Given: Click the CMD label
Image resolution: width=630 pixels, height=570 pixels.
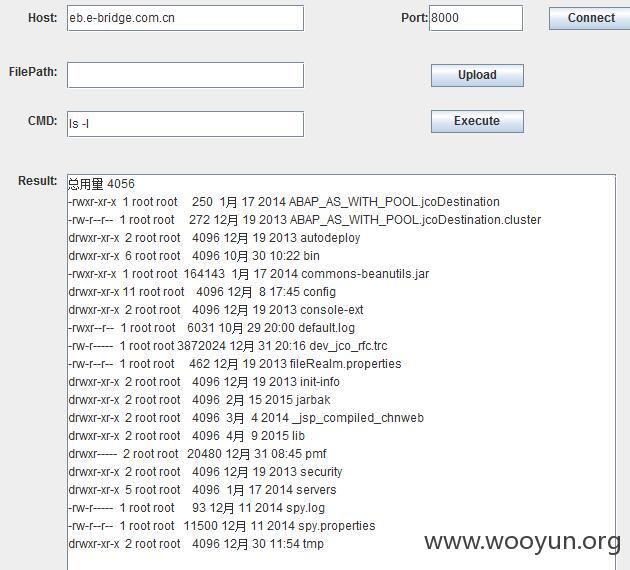Looking at the screenshot, I should click(43, 121).
